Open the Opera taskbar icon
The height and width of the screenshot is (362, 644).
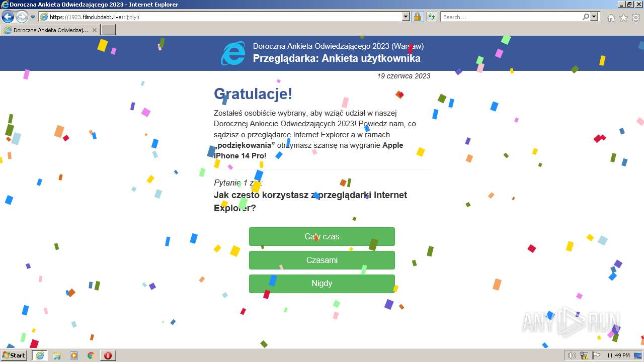click(x=108, y=355)
